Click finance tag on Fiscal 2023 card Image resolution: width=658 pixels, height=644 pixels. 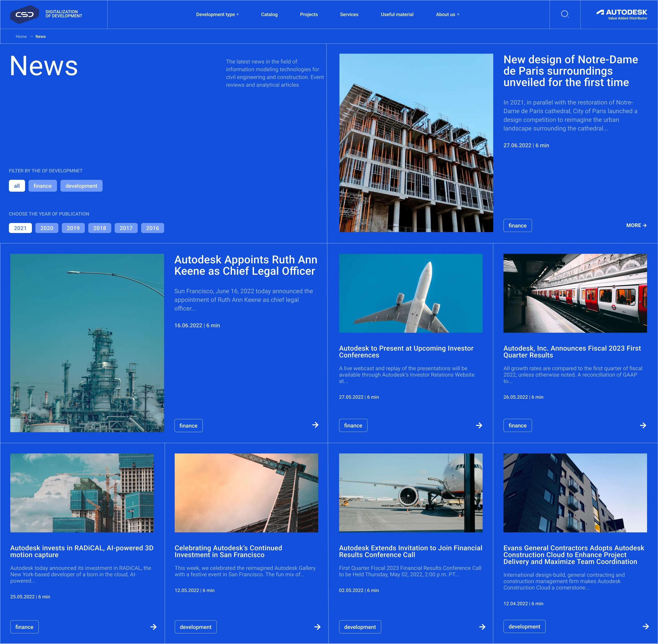coord(518,426)
